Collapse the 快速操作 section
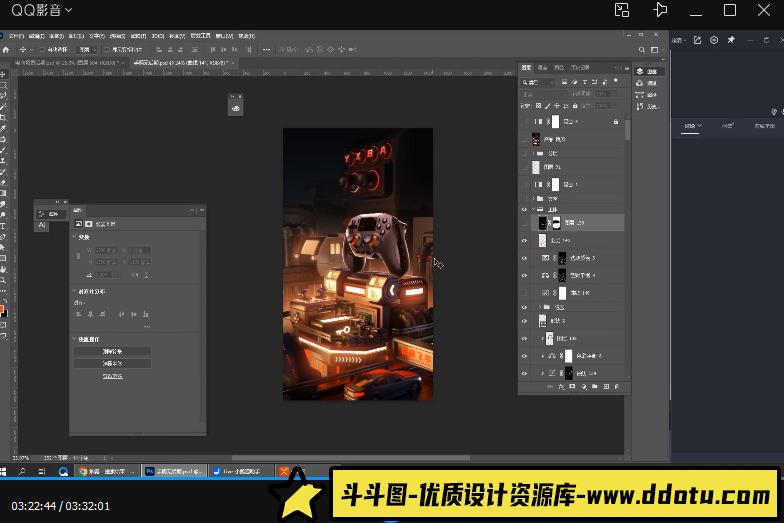Viewport: 784px width, 523px height. pyautogui.click(x=75, y=339)
